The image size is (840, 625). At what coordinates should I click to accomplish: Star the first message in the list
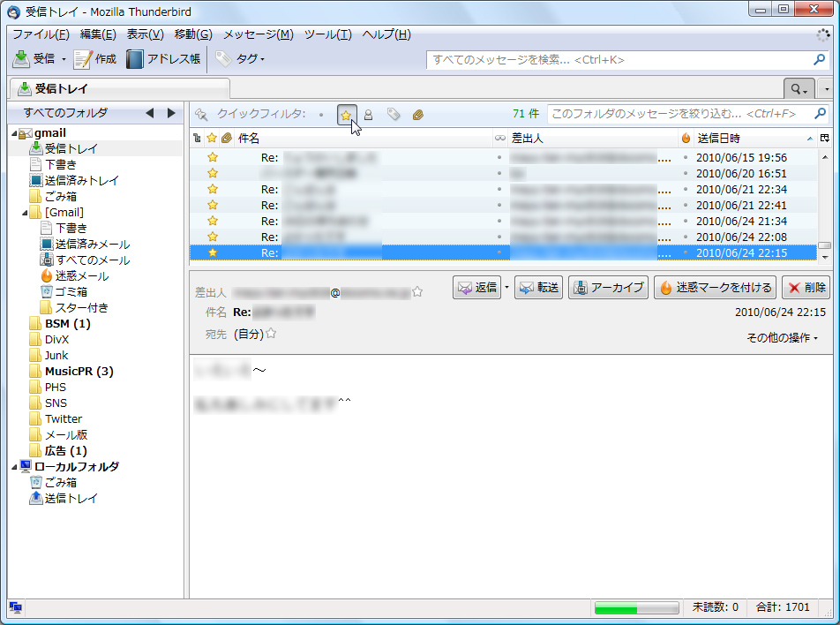tap(211, 157)
